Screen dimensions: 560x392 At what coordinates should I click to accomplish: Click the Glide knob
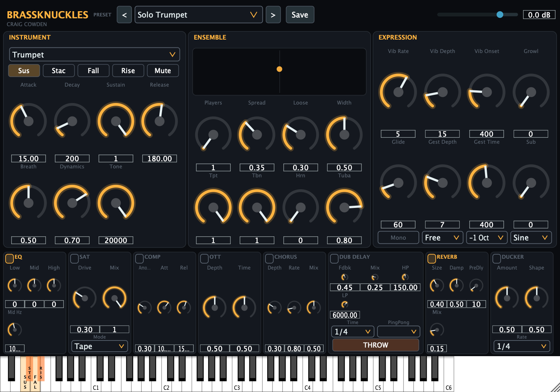point(398,183)
